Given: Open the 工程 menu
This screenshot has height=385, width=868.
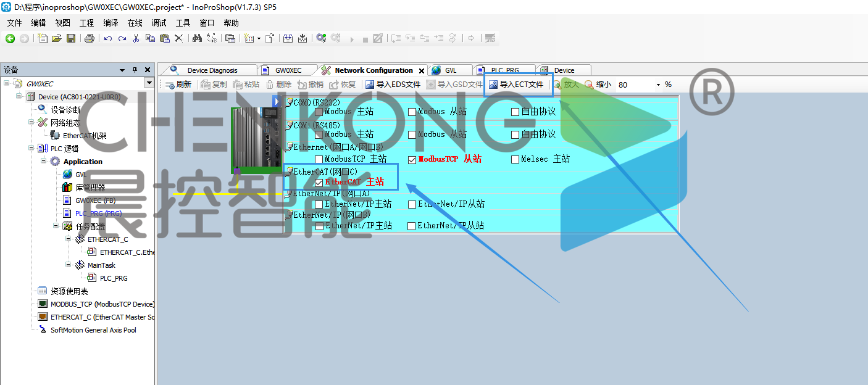Looking at the screenshot, I should pos(86,23).
